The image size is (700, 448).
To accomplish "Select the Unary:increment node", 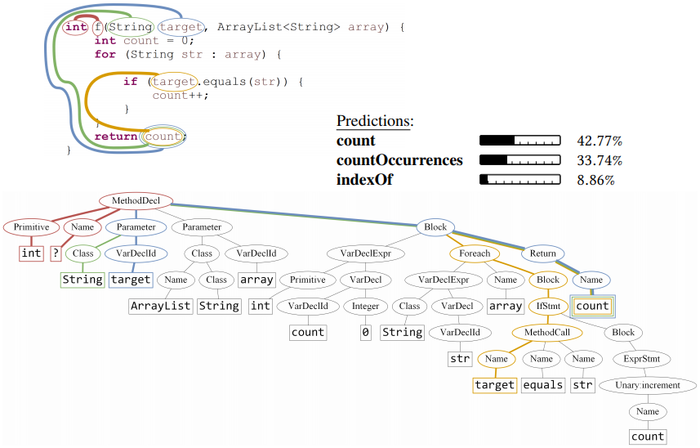I will click(647, 384).
